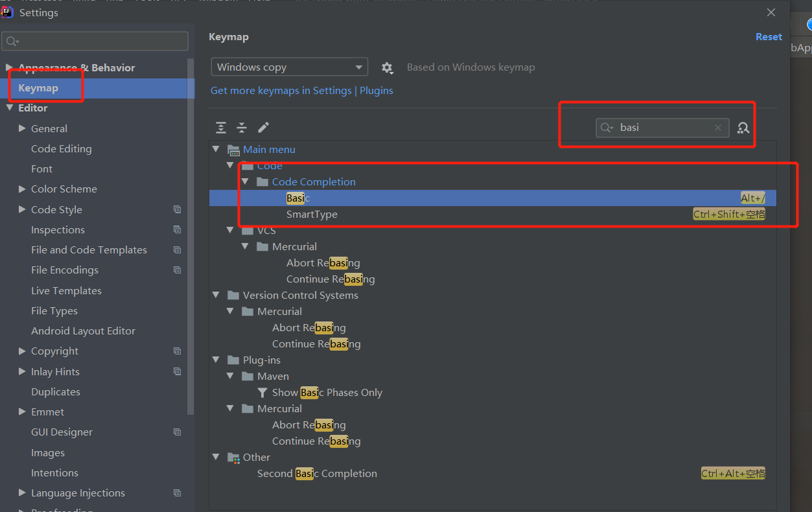Image resolution: width=812 pixels, height=512 pixels.
Task: Click the Collapse All icon in keymap toolbar
Action: [242, 128]
